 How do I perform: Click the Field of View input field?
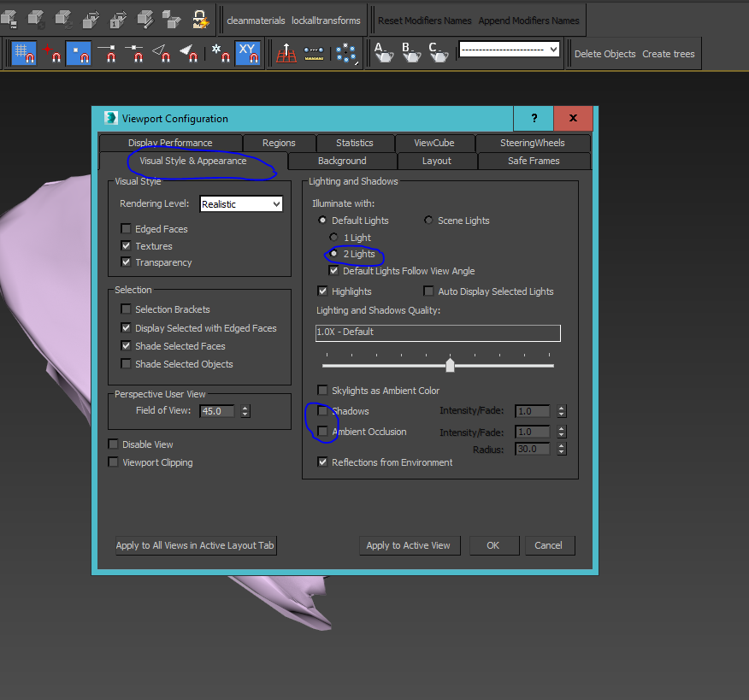[x=217, y=411]
